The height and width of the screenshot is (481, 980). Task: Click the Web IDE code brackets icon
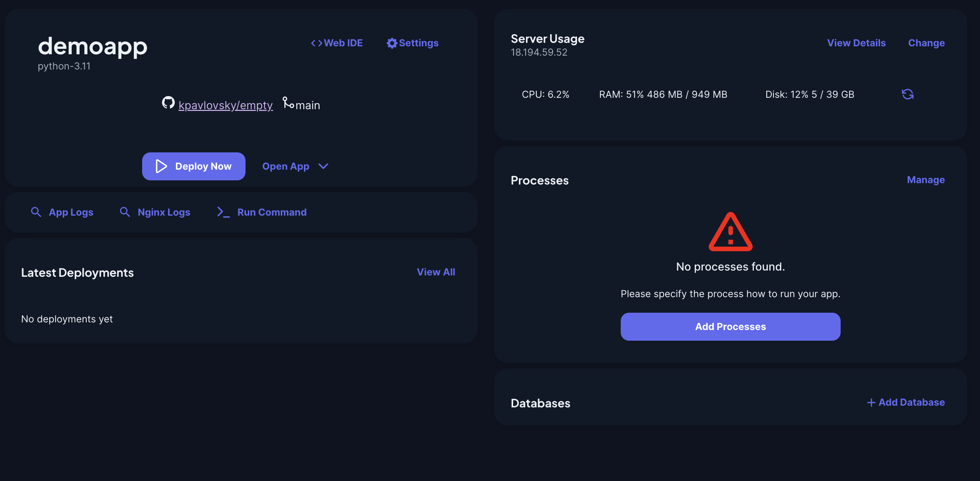[x=316, y=43]
